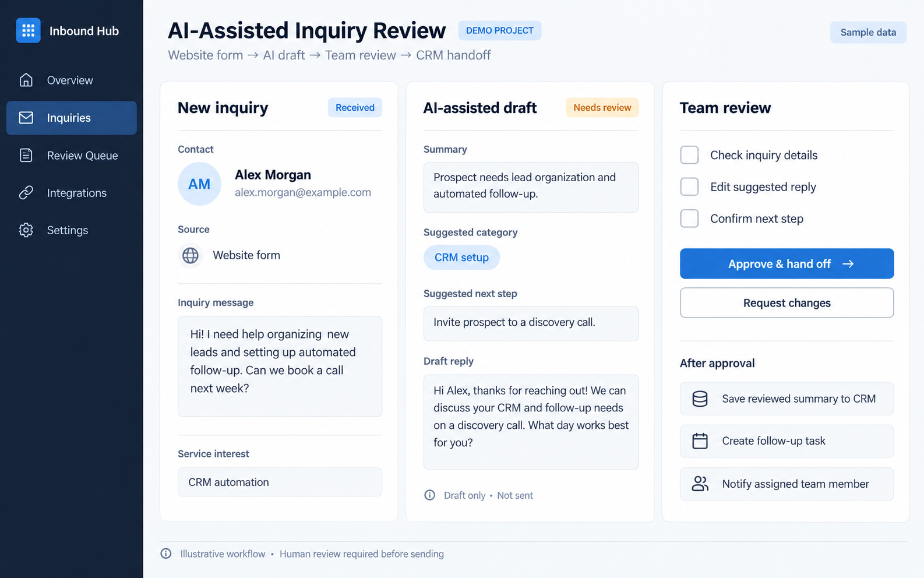Viewport: 924px width, 578px height.
Task: Click the DEMO PROJECT badge
Action: [499, 30]
